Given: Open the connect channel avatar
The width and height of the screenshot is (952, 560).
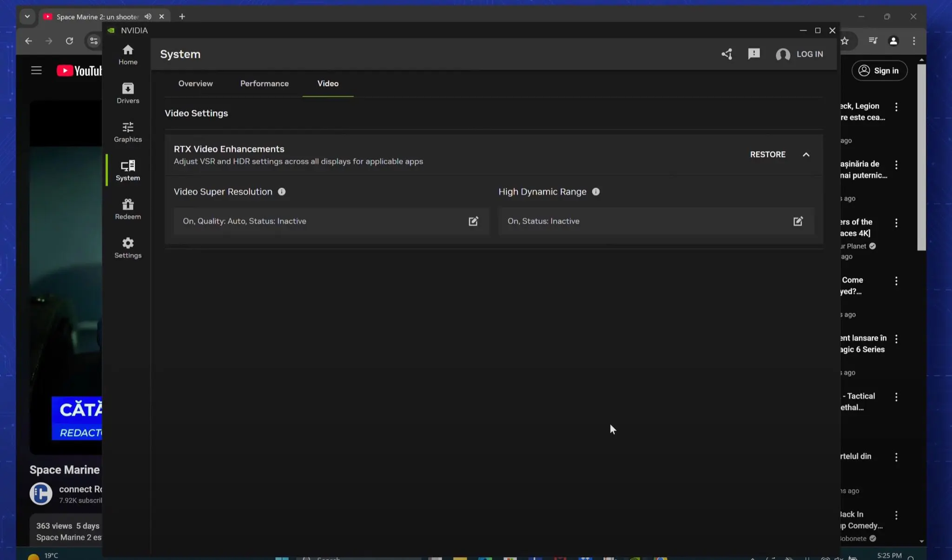Looking at the screenshot, I should click(x=41, y=494).
